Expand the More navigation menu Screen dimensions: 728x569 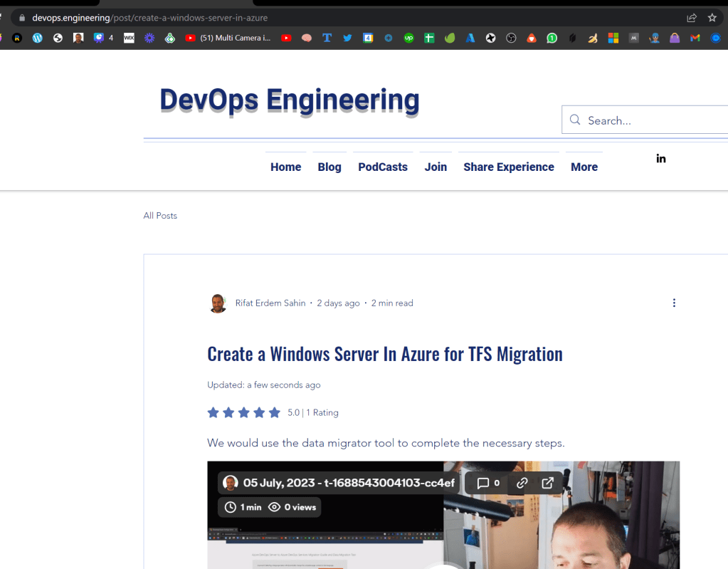tap(584, 167)
